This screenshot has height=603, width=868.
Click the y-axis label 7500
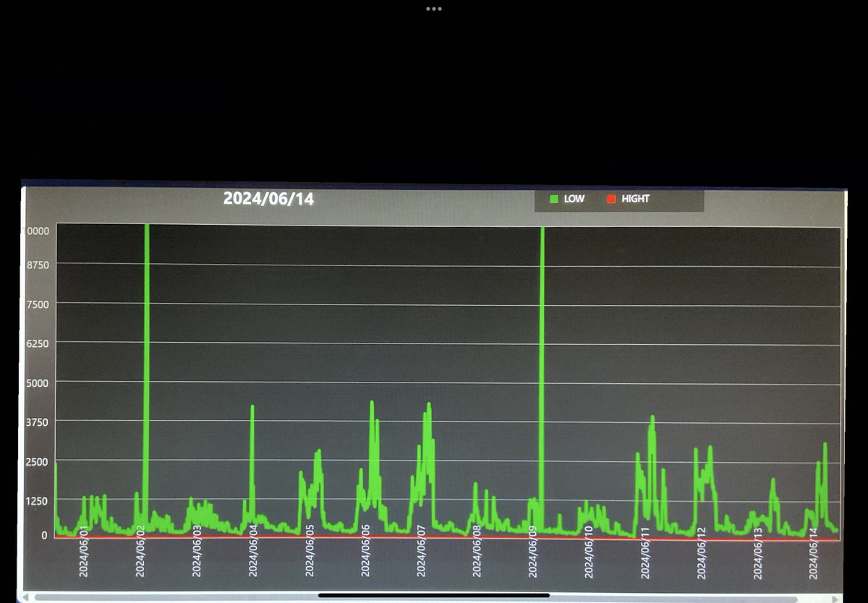coord(37,304)
